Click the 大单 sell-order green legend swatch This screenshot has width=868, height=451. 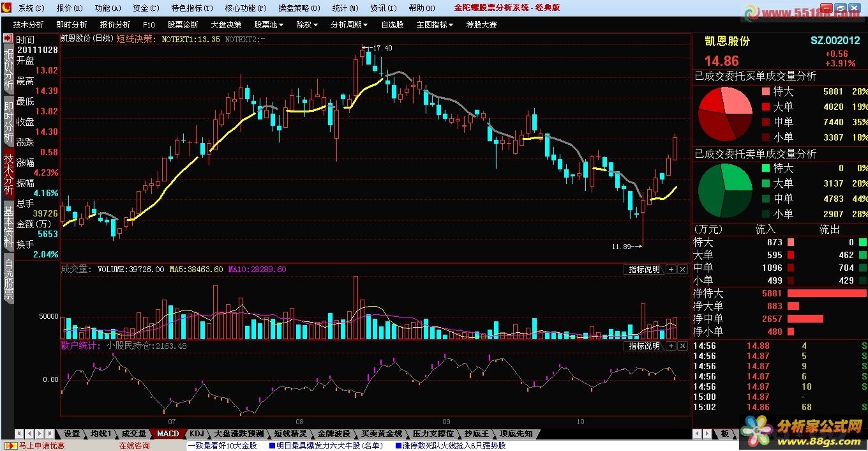pyautogui.click(x=765, y=183)
